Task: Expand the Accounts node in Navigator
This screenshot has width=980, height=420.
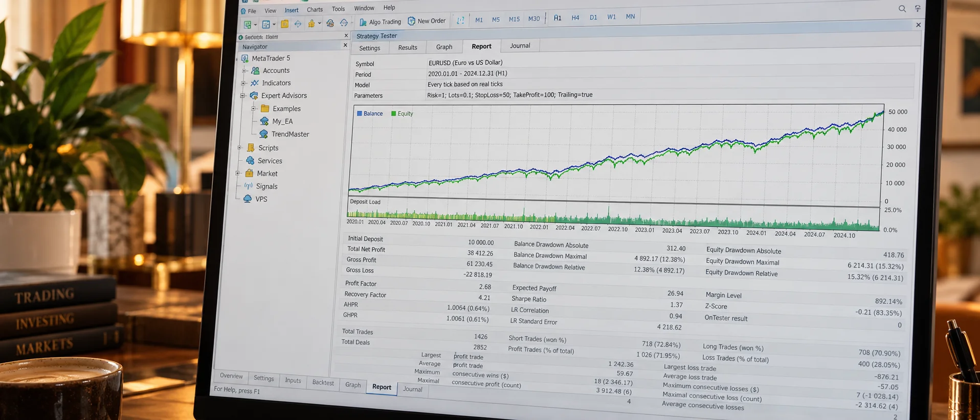Action: (x=244, y=71)
